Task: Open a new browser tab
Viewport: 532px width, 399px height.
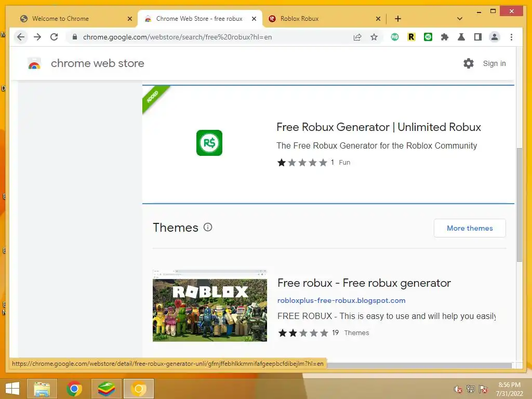Action: (398, 19)
